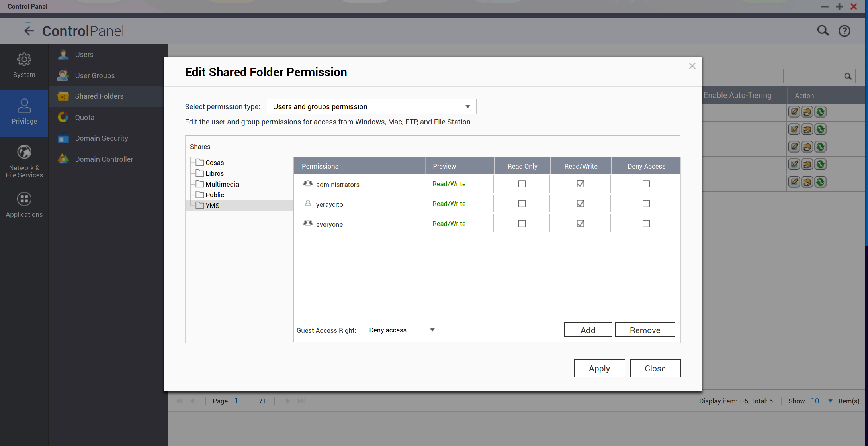Click the back arrow beside ControlPanel
This screenshot has height=446, width=868.
[29, 31]
